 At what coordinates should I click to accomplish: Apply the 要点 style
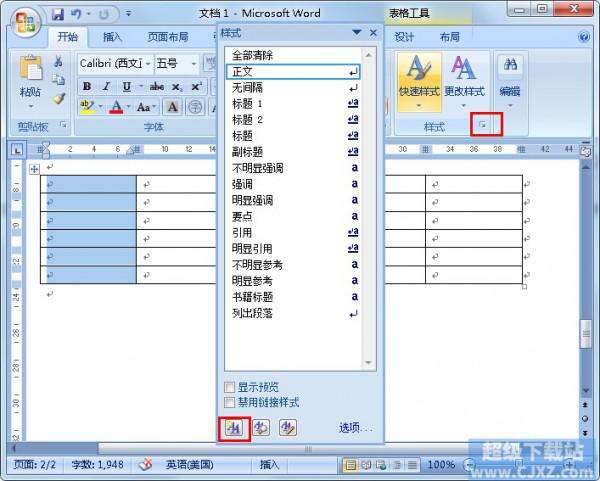point(292,216)
